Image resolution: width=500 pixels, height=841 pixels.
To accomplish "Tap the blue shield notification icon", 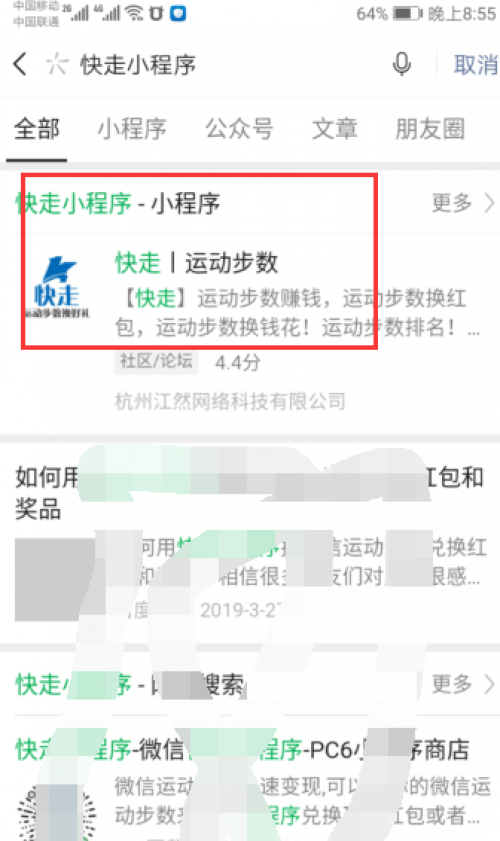I will (178, 13).
